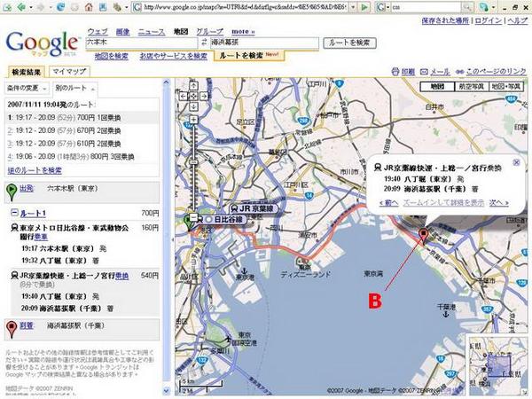Select route option 1: 19:17 - 20:09 700円

[x=82, y=117]
